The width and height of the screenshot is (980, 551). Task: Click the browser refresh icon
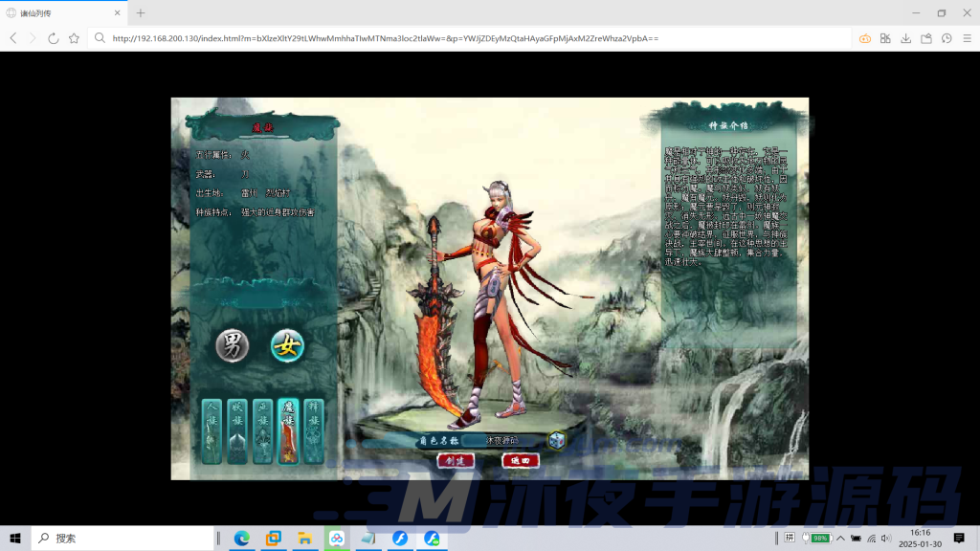(54, 38)
